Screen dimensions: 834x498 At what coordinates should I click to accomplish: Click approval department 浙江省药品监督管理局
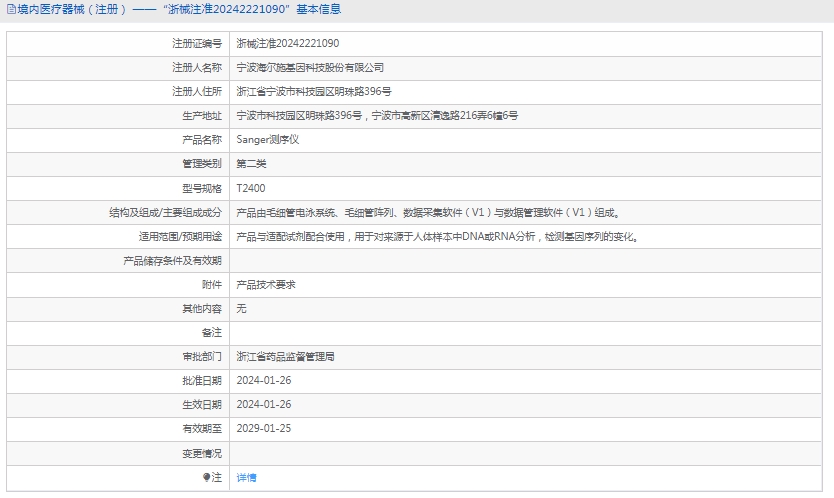point(285,357)
